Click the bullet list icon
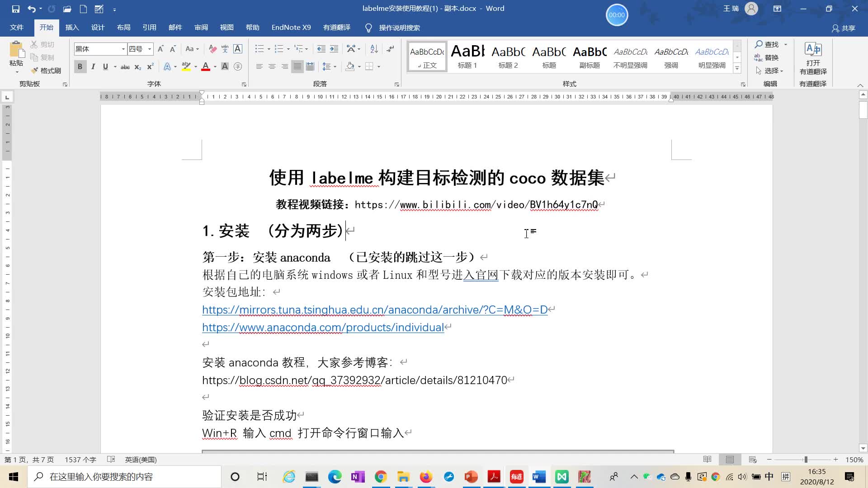 (259, 49)
